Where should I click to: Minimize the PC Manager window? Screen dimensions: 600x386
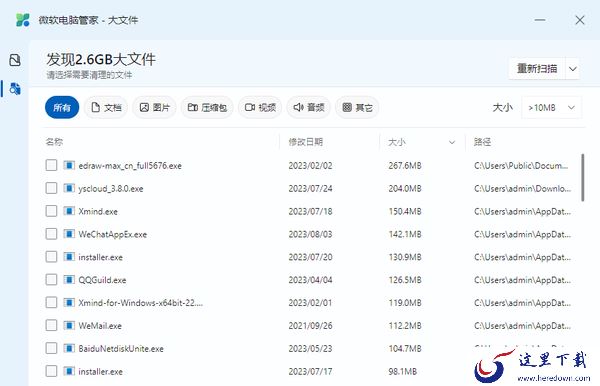540,20
